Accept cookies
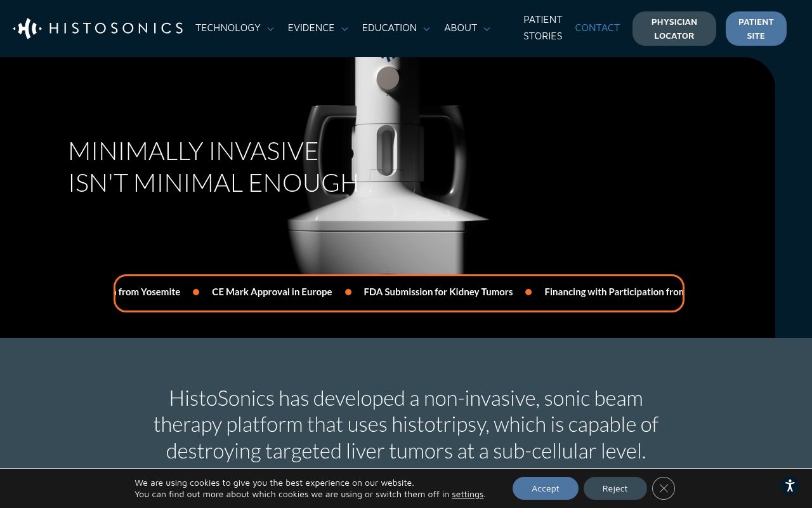The height and width of the screenshot is (508, 812). pos(546,488)
